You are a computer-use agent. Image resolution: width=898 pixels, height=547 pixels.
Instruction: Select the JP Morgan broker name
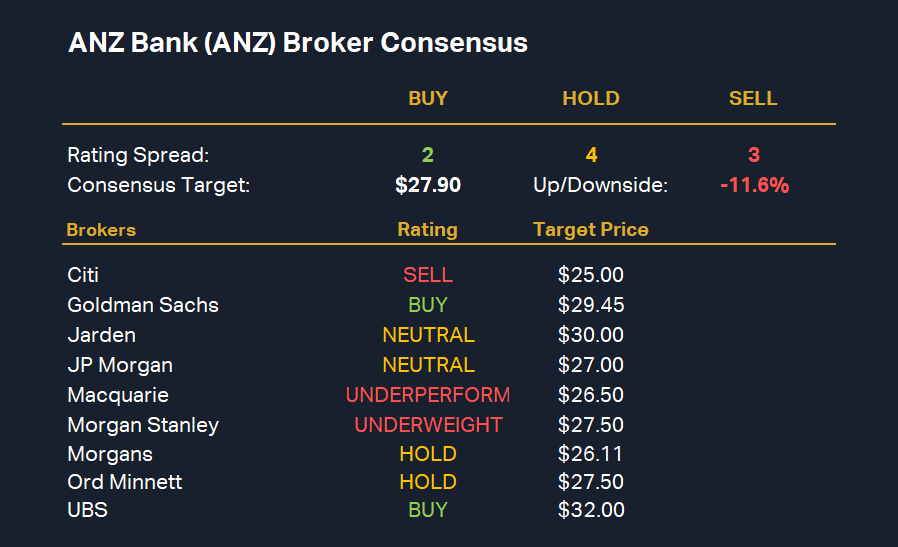[x=120, y=365]
